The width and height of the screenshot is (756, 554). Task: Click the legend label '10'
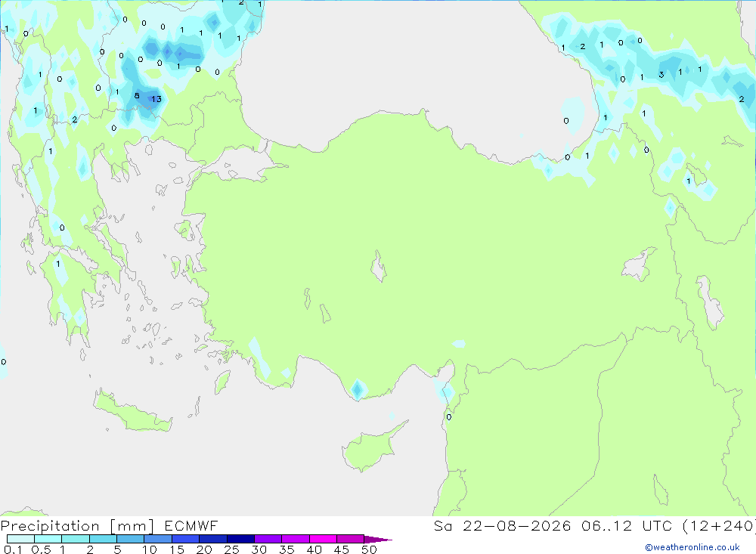pos(150,549)
